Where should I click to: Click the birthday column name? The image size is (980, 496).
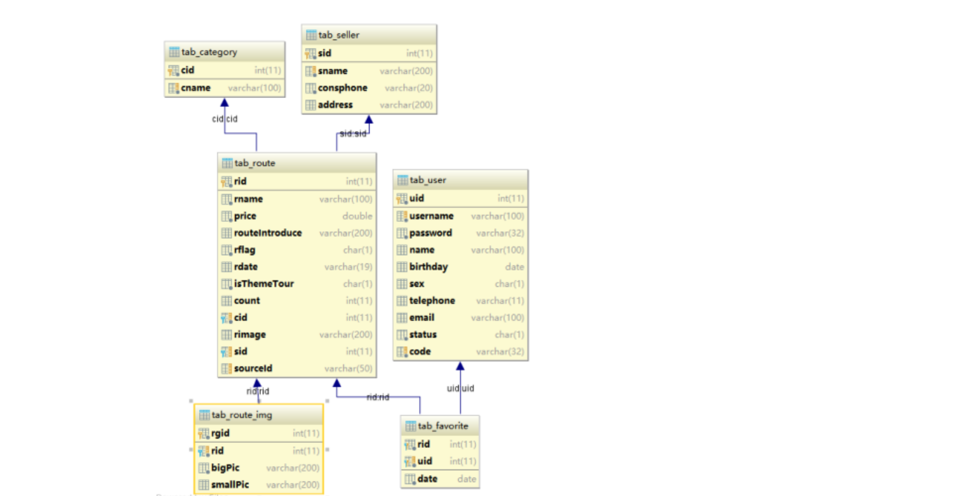click(428, 267)
